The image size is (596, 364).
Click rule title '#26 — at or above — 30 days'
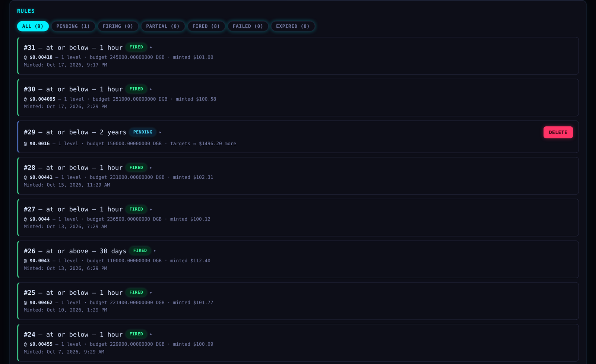click(x=75, y=251)
